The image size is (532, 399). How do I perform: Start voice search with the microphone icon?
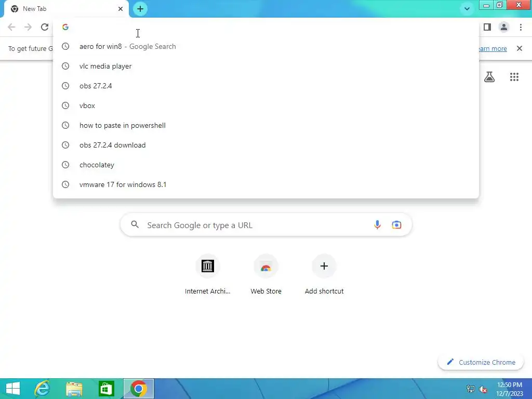(377, 224)
